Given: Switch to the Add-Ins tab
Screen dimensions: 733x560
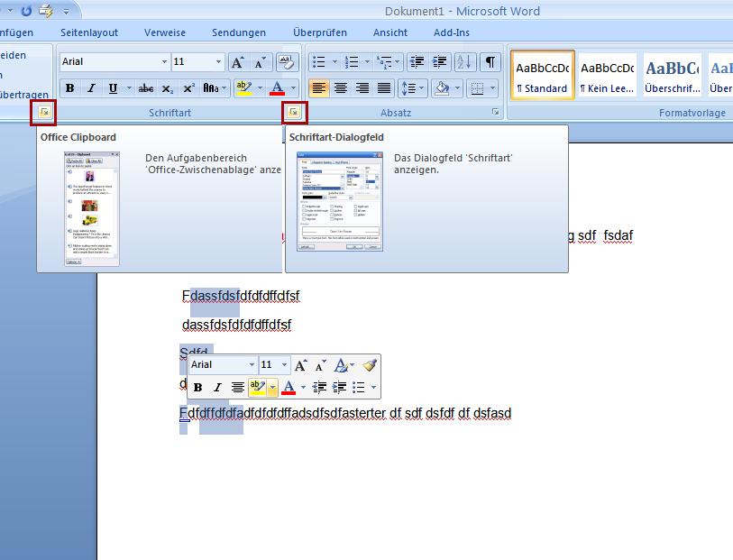Looking at the screenshot, I should 451,32.
